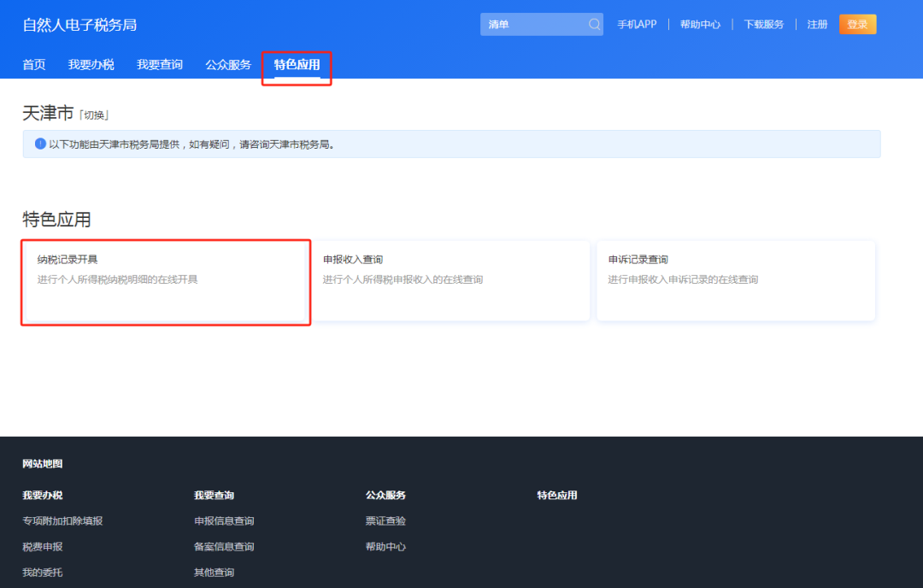This screenshot has height=588, width=923.
Task: Switch to the 我要办税 tab
Action: click(91, 65)
